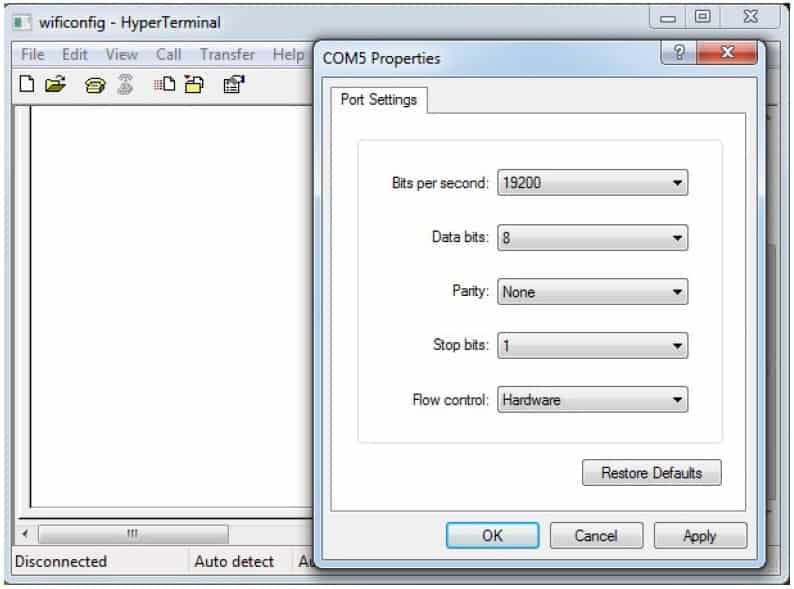The image size is (794, 589).
Task: Click the Call telephone toolbar icon
Action: [x=96, y=86]
